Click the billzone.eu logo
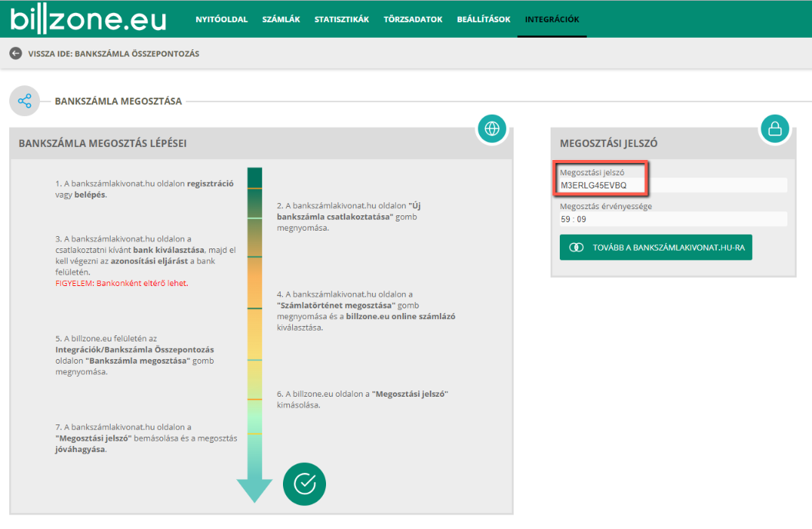Image resolution: width=812 pixels, height=529 pixels. pos(88,20)
